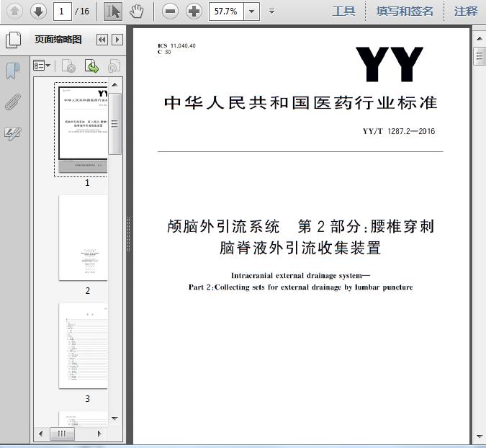The width and height of the screenshot is (486, 448).
Task: Click thumbnail pane horizontal scroll right arrow
Action: (x=99, y=434)
